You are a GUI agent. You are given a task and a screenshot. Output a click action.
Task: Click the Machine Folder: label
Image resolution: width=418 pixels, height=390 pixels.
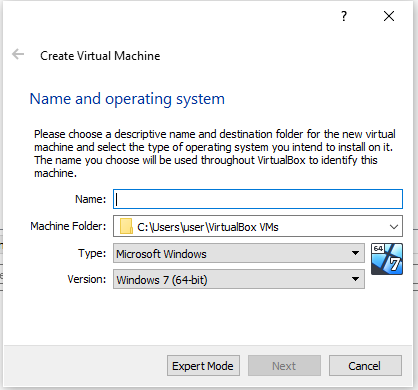click(68, 226)
